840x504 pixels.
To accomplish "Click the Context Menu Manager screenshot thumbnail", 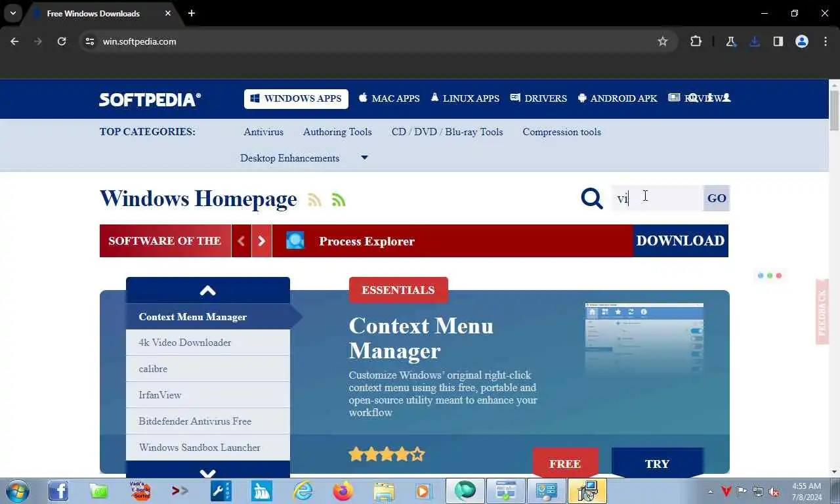I will pos(644,339).
